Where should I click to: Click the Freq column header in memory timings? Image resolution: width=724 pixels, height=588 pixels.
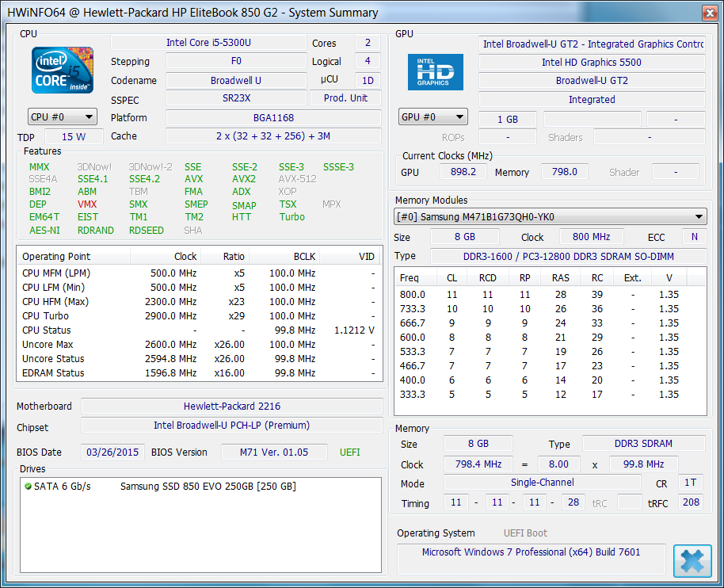[416, 277]
